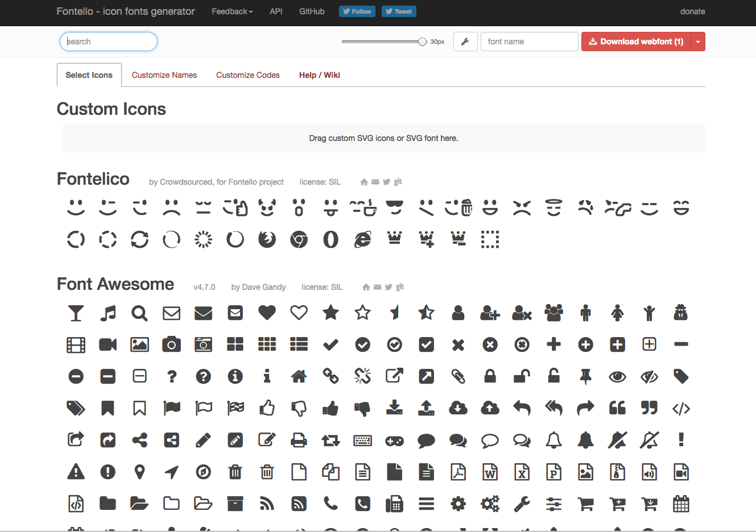Click the Font Awesome heading

(115, 284)
